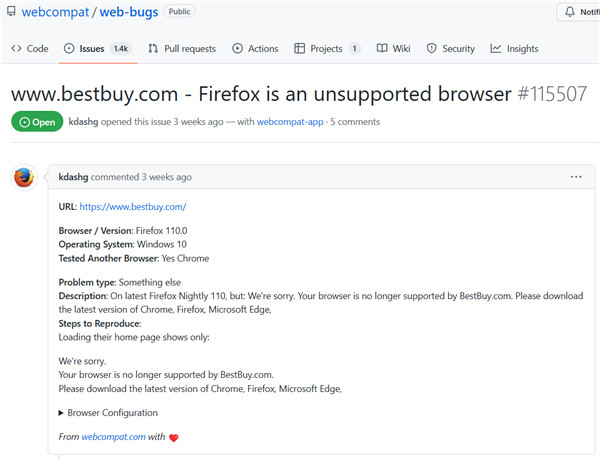
Task: Click the green Open status badge
Action: tap(37, 122)
